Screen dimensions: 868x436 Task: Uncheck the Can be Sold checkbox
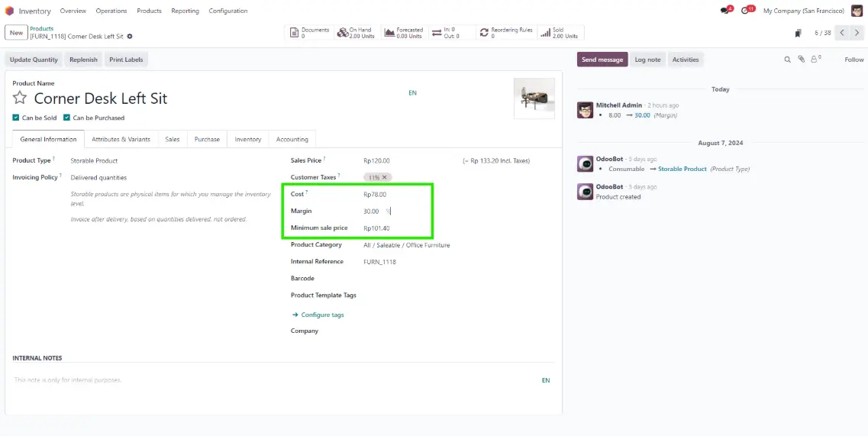coord(16,118)
